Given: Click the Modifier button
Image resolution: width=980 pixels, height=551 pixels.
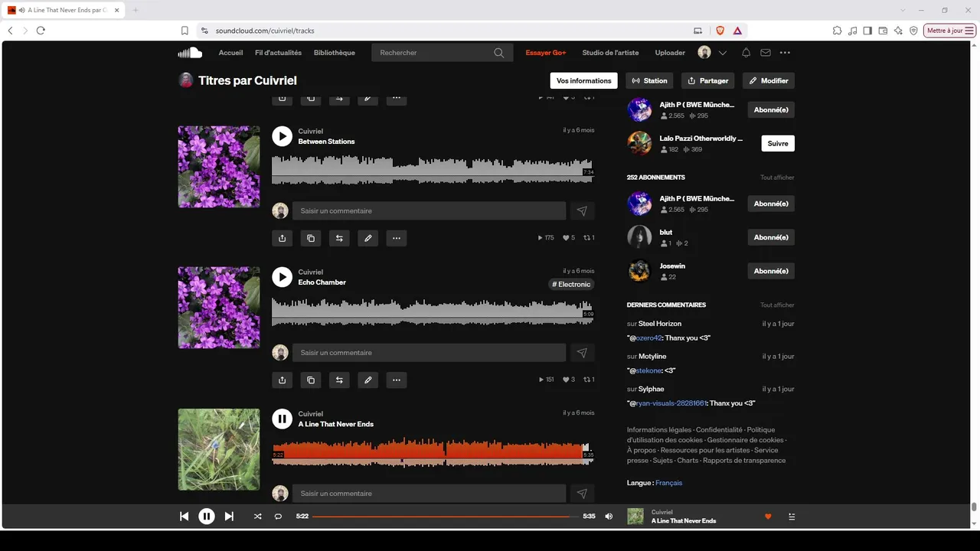Looking at the screenshot, I should 769,80.
